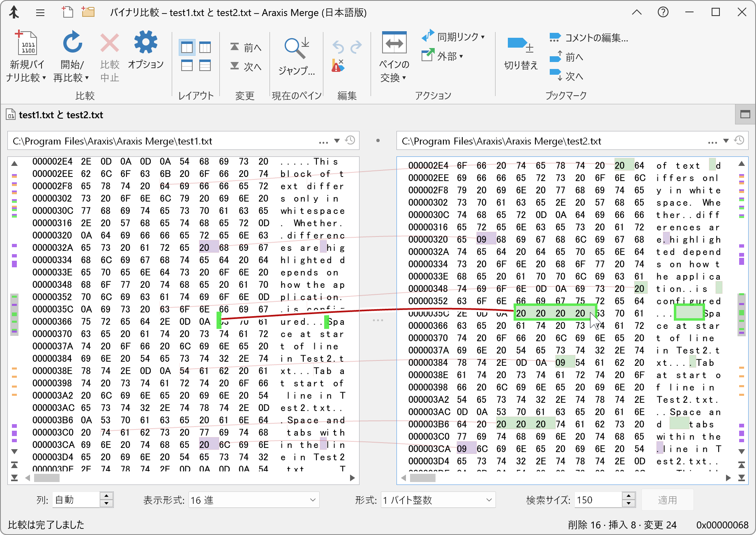Open the 形式 dropdown showing 1バイト整数
Screen dimensions: 756x535
point(437,500)
